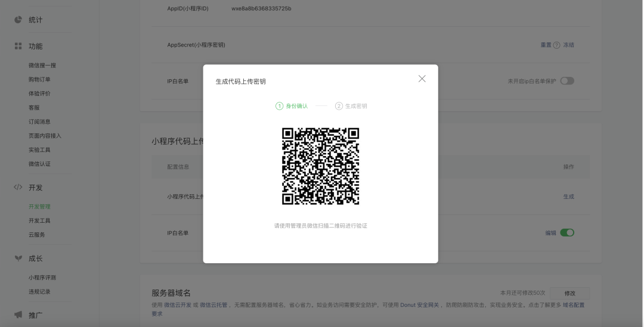Screen dimensions: 644x327
Task: Click the 推广 megaphone icon
Action: [18, 314]
